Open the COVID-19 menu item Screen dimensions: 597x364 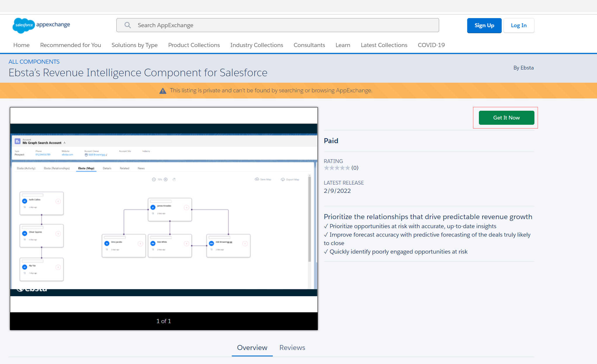(431, 45)
